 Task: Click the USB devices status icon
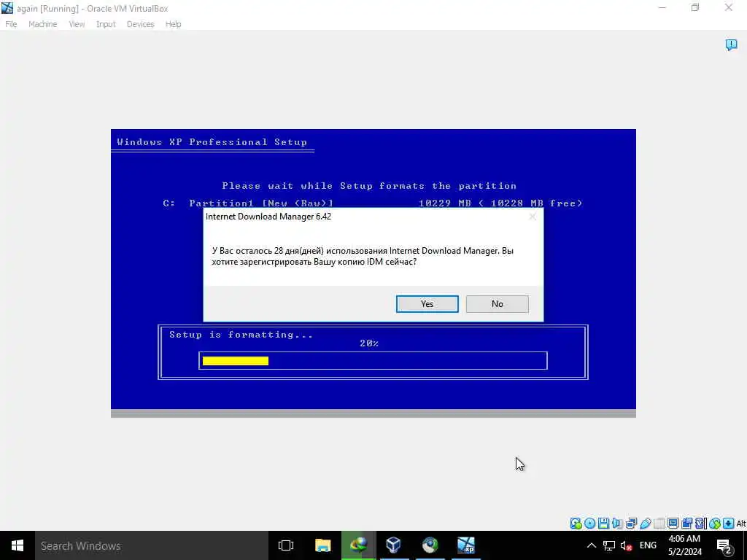(x=645, y=524)
